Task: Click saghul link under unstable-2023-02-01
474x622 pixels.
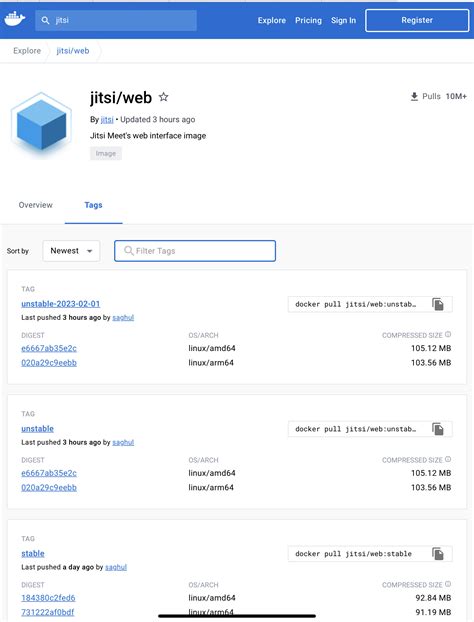Action: click(123, 317)
